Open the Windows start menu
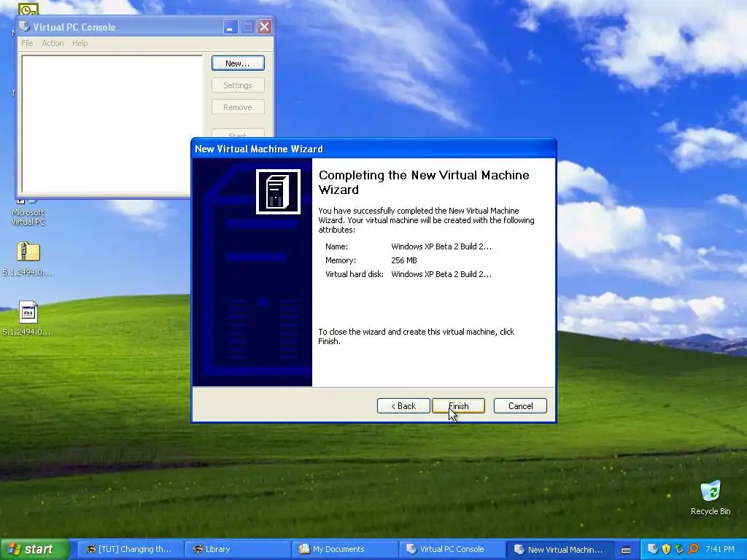Viewport: 747px width, 560px height. pyautogui.click(x=34, y=549)
